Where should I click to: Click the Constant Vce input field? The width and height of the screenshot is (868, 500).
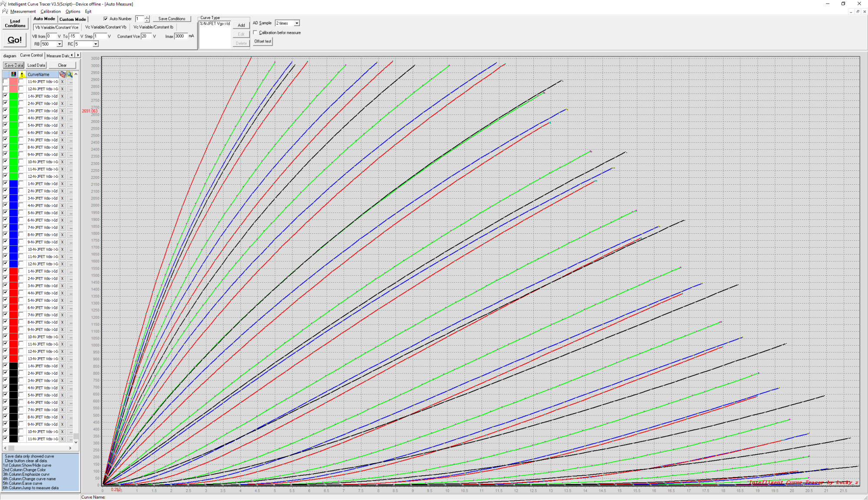click(x=146, y=36)
